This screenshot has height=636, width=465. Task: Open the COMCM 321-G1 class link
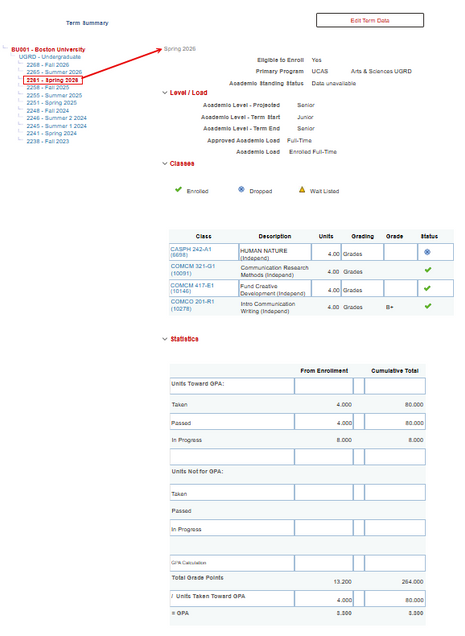coord(193,270)
